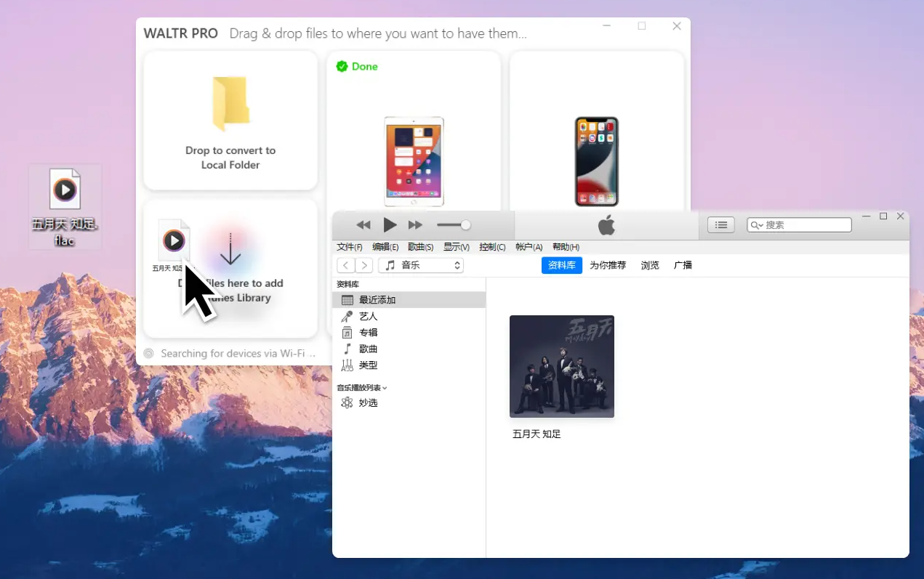Go forward with iTunes navigation arrow
The image size is (924, 579).
click(364, 265)
